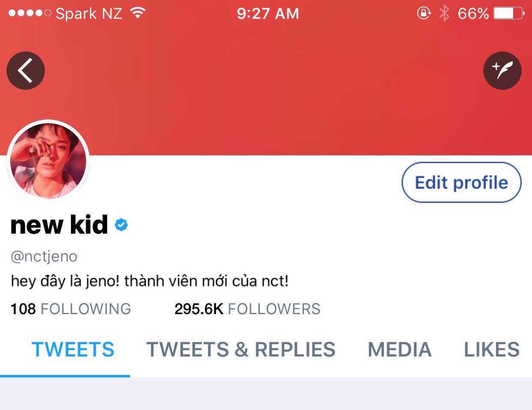Select the Media tab
This screenshot has width=532, height=410.
(400, 350)
